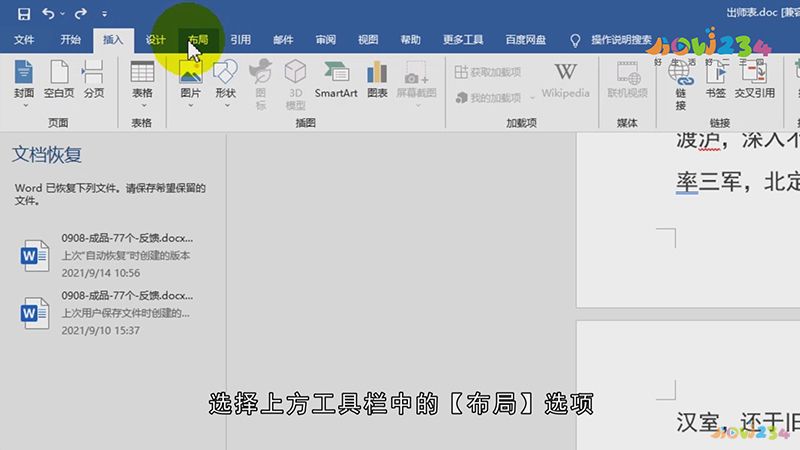The width and height of the screenshot is (800, 450).
Task: Open recovered file dated 2021/9/10 15:37
Action: 107,313
